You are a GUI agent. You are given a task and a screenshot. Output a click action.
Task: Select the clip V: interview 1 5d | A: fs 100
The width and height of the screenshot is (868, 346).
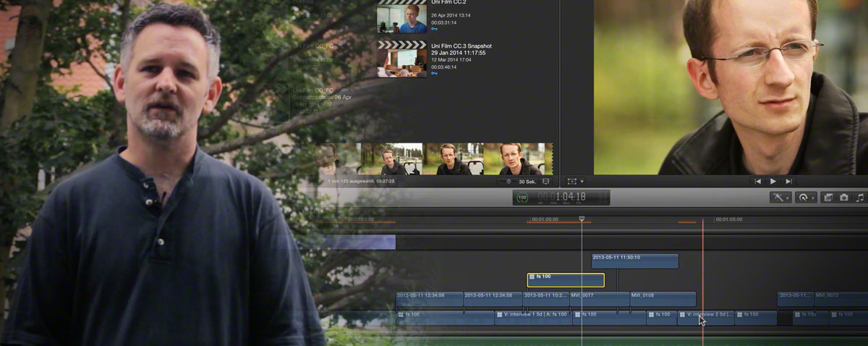(533, 318)
